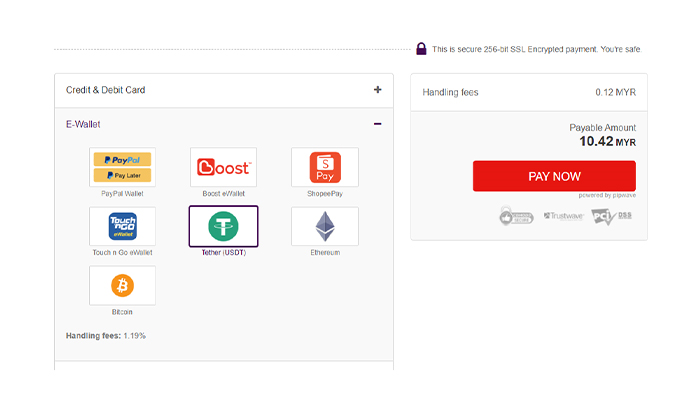
Task: Click the Credit & Debit Card heading
Action: [105, 90]
